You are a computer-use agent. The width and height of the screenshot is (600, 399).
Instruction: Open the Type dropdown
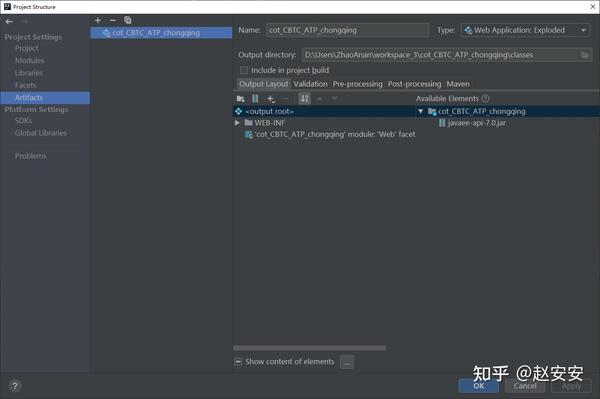click(525, 30)
